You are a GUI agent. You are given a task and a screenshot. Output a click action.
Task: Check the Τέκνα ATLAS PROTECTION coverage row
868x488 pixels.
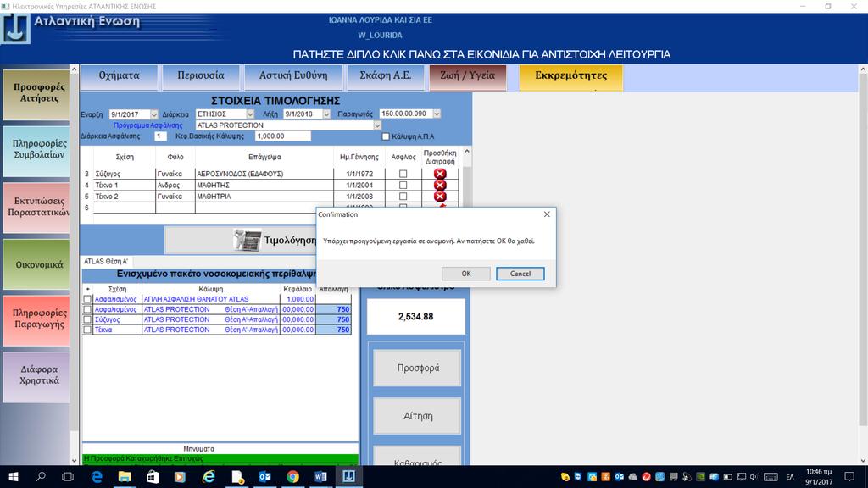coord(87,330)
